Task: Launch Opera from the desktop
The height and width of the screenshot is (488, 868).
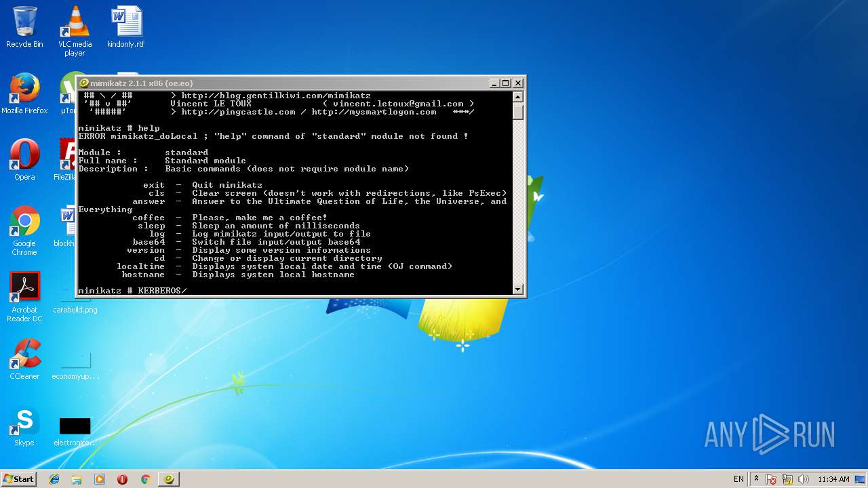Action: point(24,160)
